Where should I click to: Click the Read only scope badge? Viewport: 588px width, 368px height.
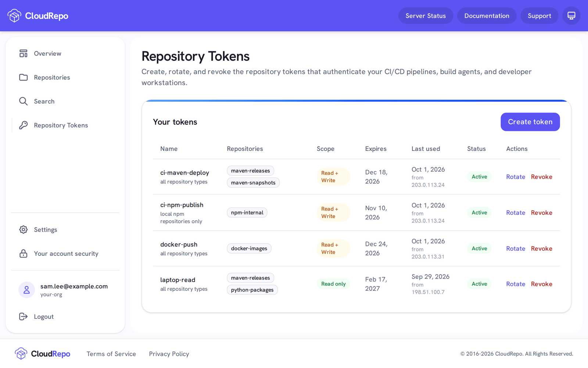[333, 284]
